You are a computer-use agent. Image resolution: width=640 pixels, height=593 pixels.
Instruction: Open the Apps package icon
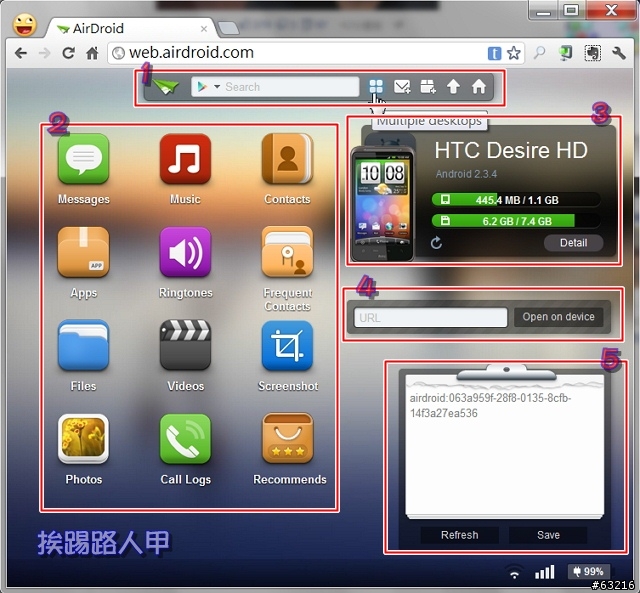click(84, 252)
